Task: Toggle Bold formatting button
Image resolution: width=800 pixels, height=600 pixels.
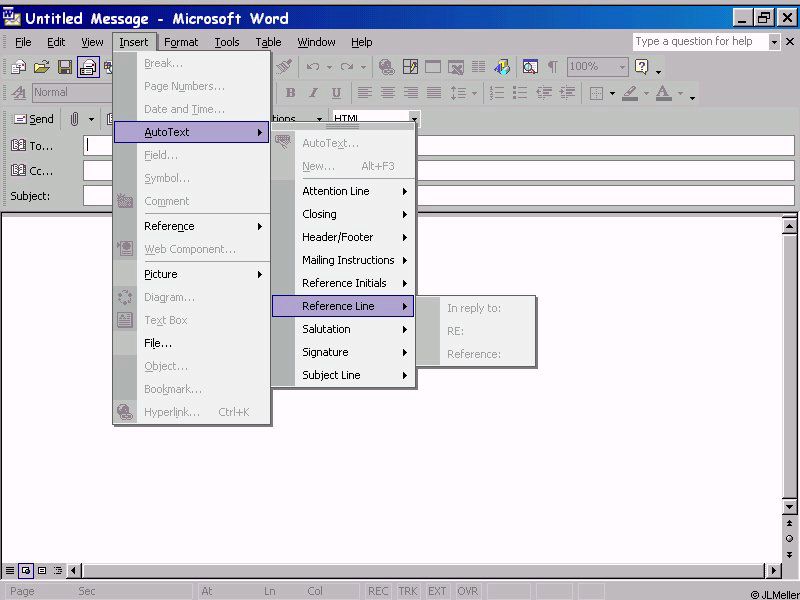Action: tap(290, 93)
